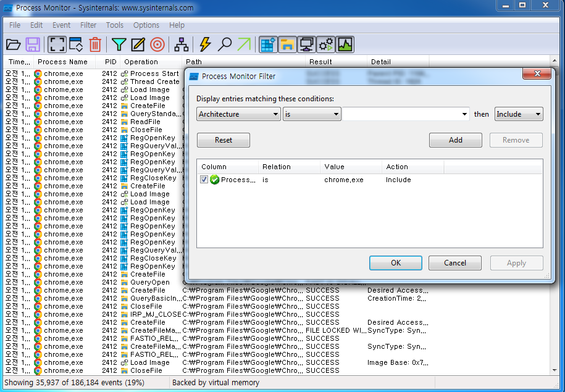Clear events with the trash icon
Image resolution: width=565 pixels, height=392 pixels.
tap(95, 44)
